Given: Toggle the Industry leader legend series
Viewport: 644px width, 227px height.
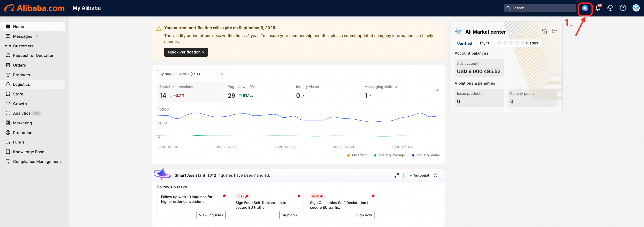Looking at the screenshot, I should pos(426,155).
